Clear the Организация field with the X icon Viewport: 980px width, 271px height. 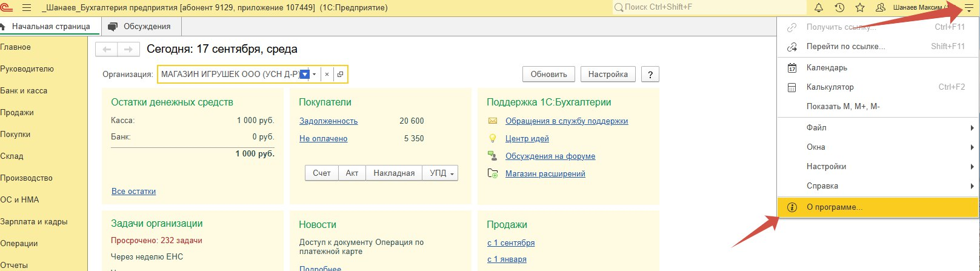click(327, 75)
